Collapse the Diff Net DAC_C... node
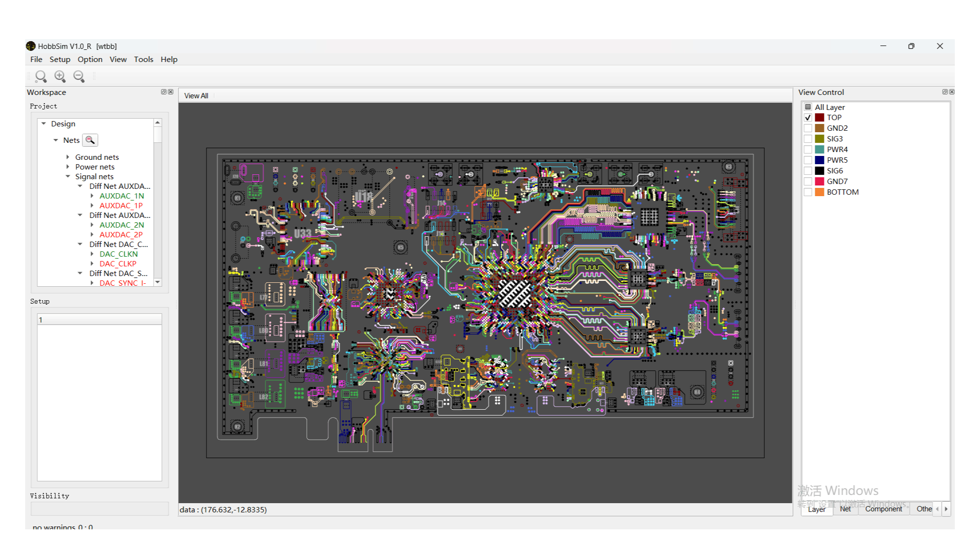The width and height of the screenshot is (980, 539). click(x=80, y=244)
